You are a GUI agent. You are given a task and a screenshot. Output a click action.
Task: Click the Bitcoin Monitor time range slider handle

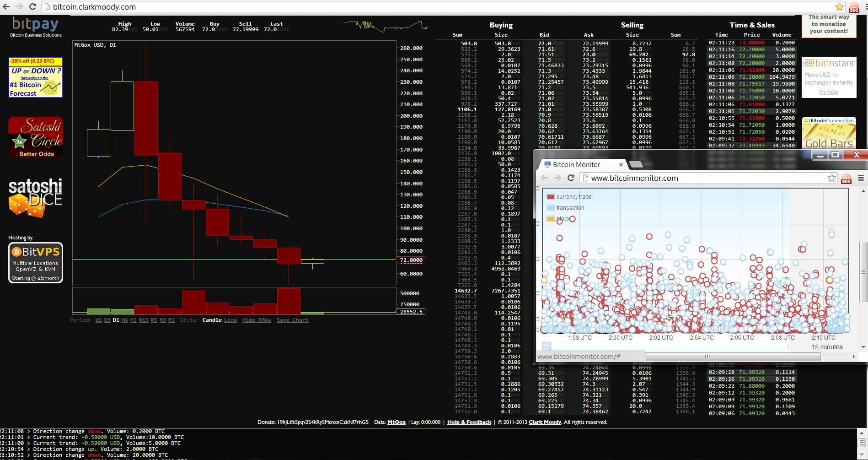coord(547,346)
